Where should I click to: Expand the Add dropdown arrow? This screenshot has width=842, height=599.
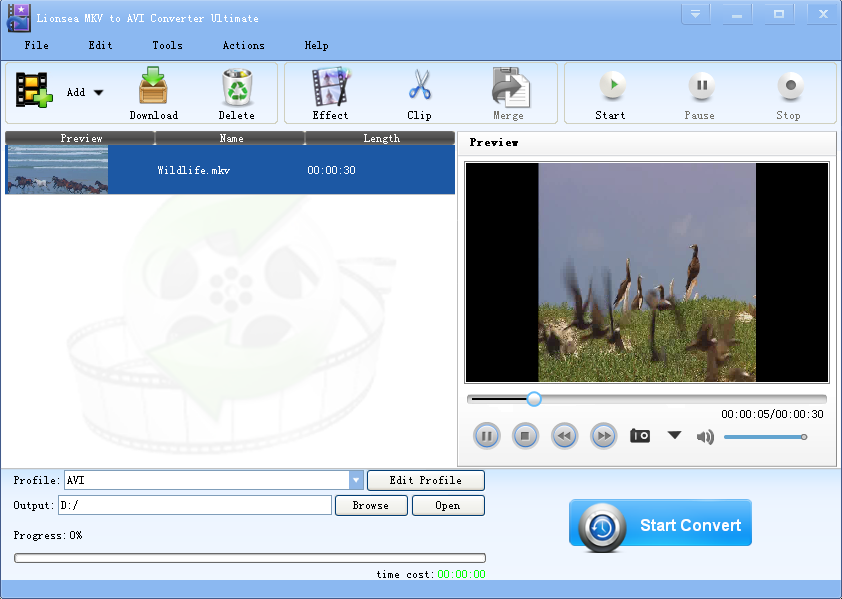[98, 93]
